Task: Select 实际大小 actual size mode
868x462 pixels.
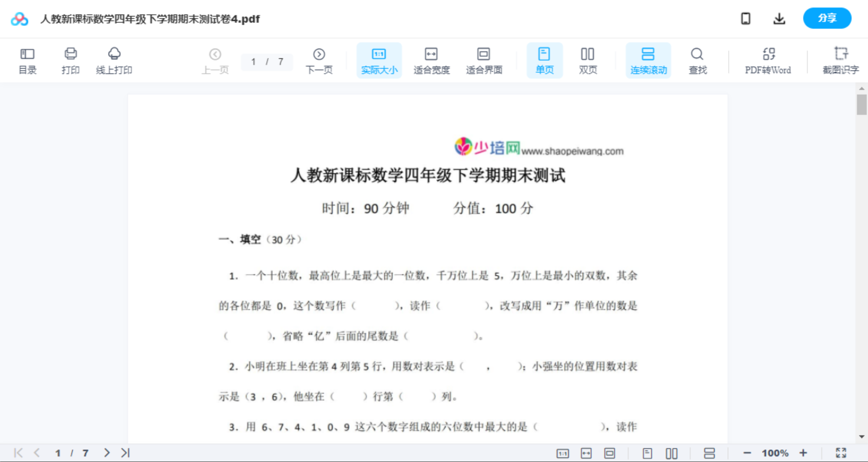Action: [x=379, y=60]
